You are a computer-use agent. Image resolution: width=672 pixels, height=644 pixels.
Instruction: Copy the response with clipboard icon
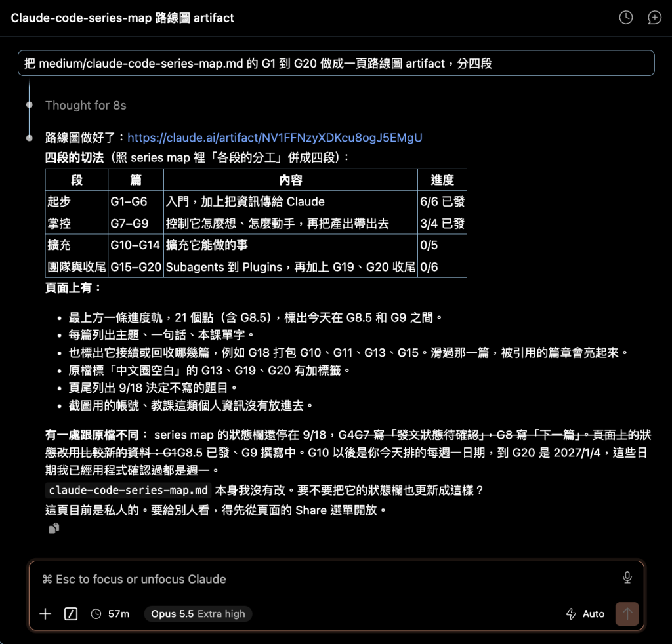pos(54,529)
